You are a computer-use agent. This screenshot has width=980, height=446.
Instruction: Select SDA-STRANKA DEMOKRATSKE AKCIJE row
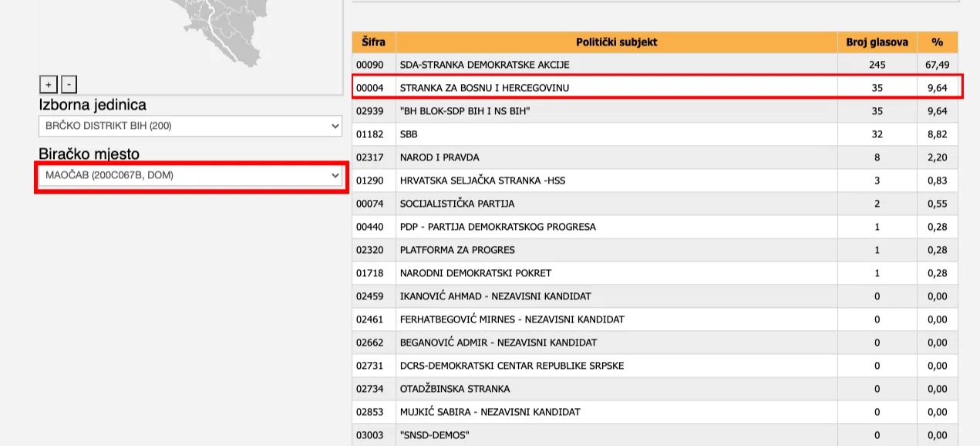coord(655,65)
